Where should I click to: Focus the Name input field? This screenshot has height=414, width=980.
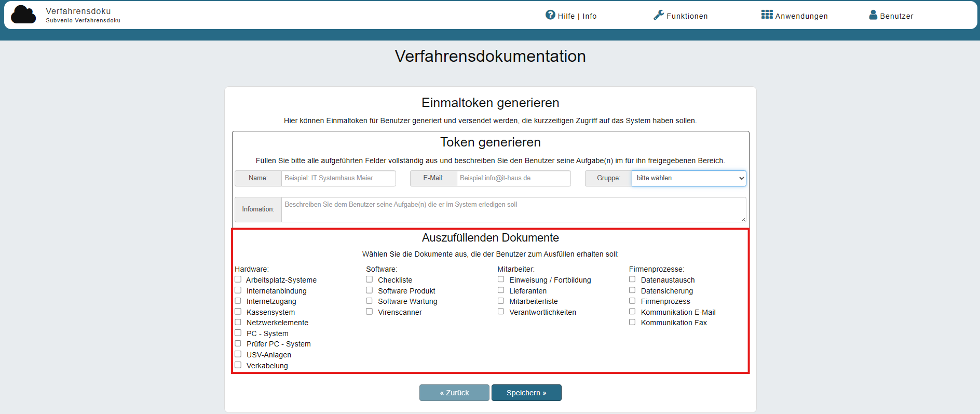[x=338, y=178]
